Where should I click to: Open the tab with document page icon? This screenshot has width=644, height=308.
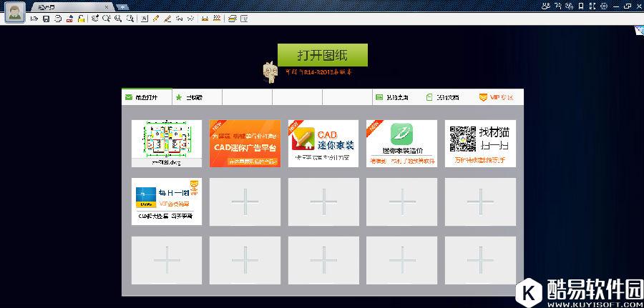(x=443, y=97)
